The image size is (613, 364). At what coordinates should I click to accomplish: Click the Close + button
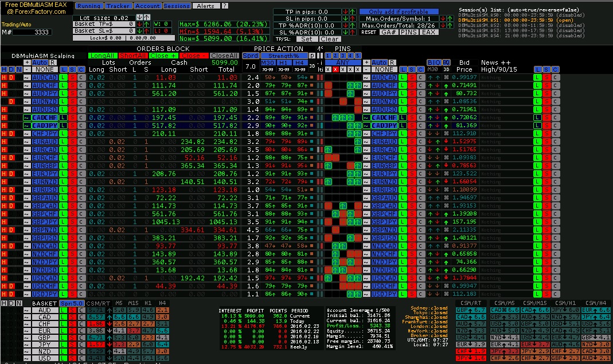click(x=163, y=56)
